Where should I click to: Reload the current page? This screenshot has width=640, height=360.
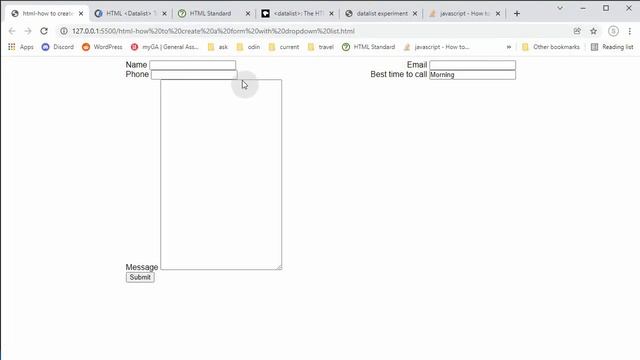(x=44, y=31)
